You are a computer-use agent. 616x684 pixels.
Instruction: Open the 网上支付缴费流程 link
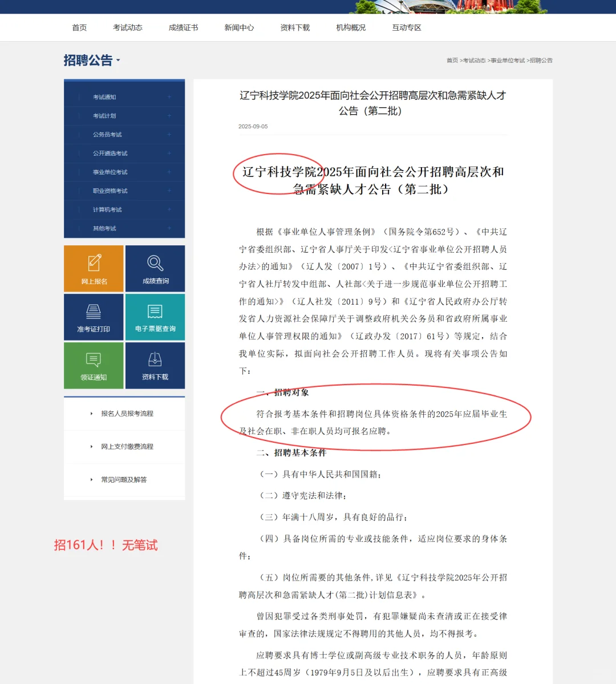pyautogui.click(x=127, y=446)
